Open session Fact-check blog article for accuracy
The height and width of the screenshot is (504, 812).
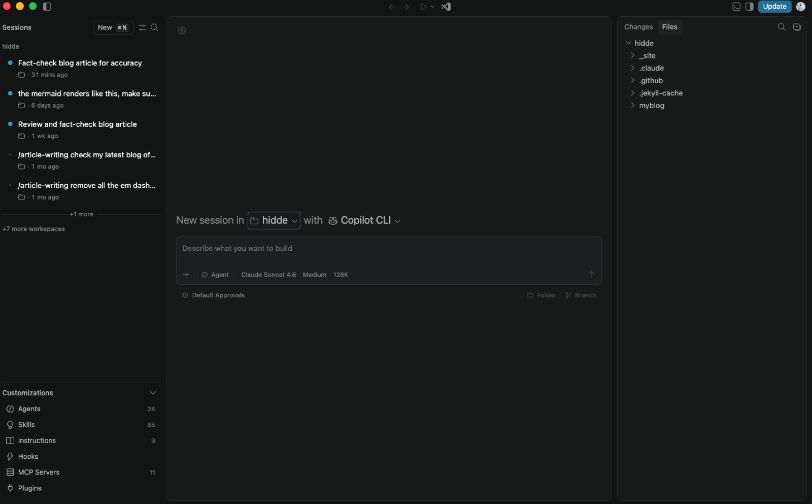click(81, 69)
